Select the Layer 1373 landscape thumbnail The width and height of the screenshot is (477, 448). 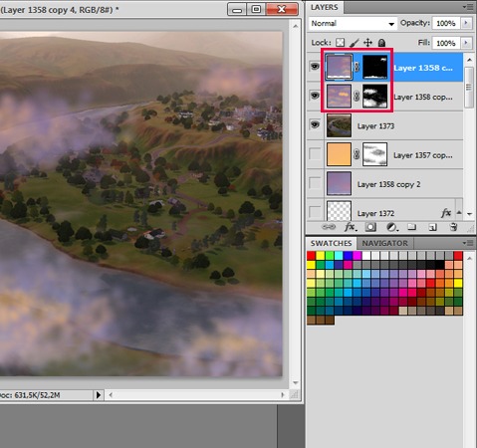click(339, 125)
